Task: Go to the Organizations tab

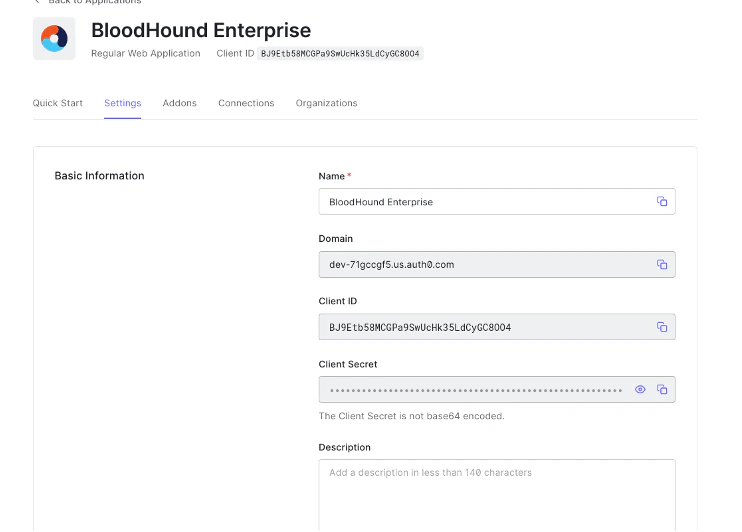Action: [326, 103]
